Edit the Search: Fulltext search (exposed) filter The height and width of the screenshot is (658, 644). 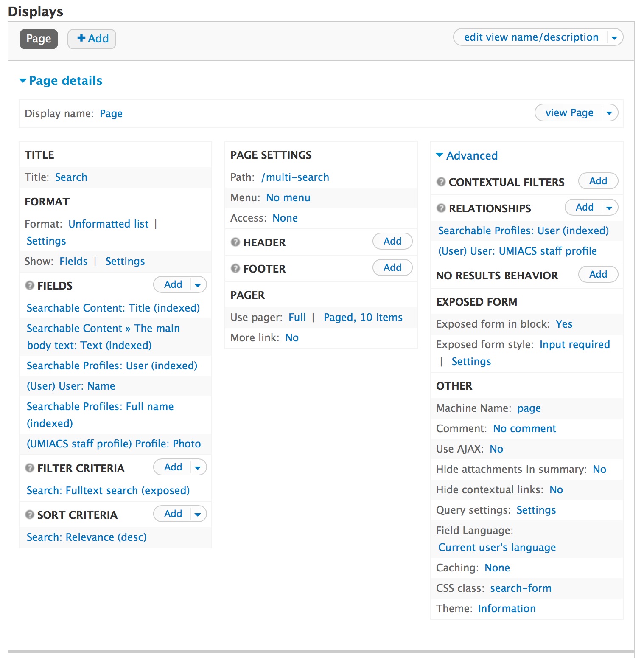coord(108,490)
